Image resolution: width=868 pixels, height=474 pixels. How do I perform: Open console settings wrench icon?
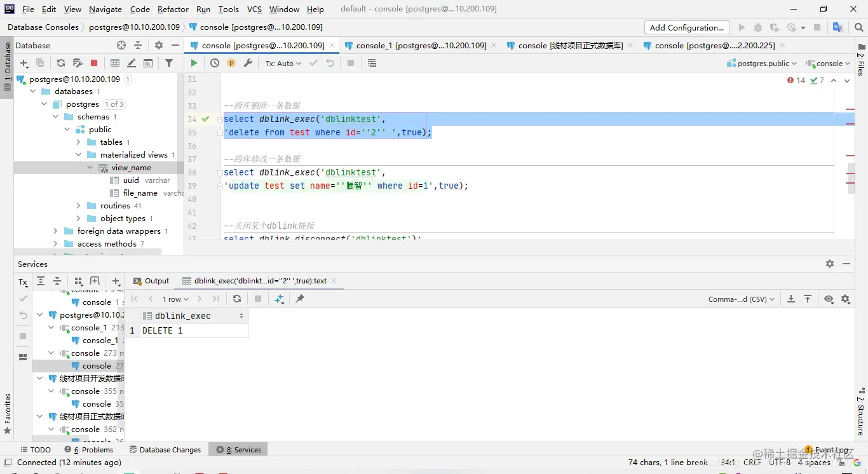click(248, 63)
